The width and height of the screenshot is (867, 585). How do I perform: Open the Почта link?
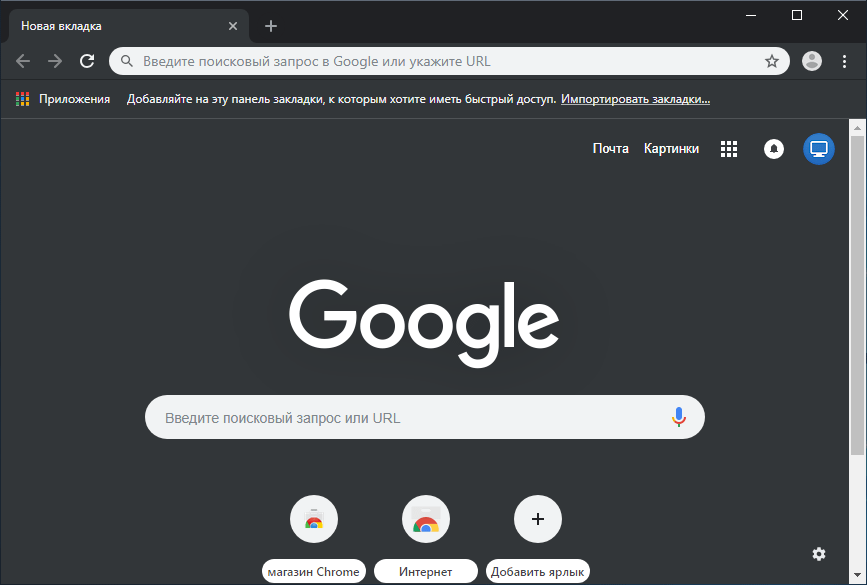[610, 148]
